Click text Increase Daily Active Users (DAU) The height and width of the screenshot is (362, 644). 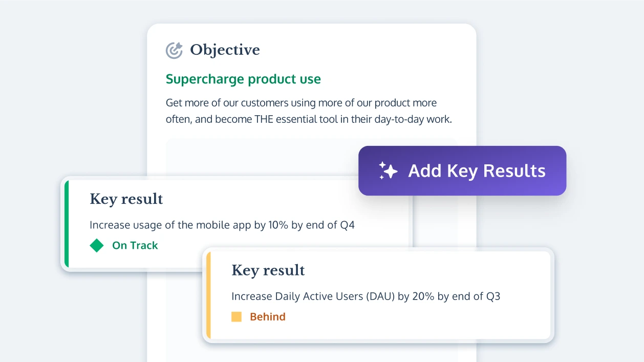[313, 296]
